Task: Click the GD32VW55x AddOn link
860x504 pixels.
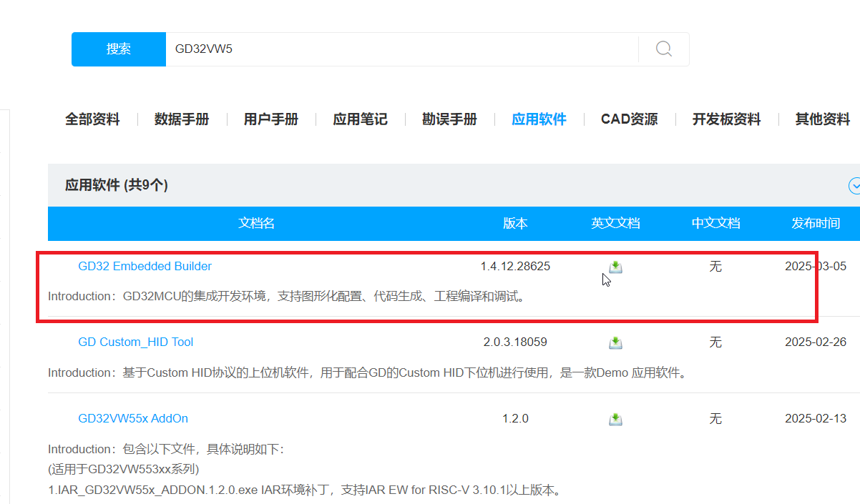Action: coord(133,418)
